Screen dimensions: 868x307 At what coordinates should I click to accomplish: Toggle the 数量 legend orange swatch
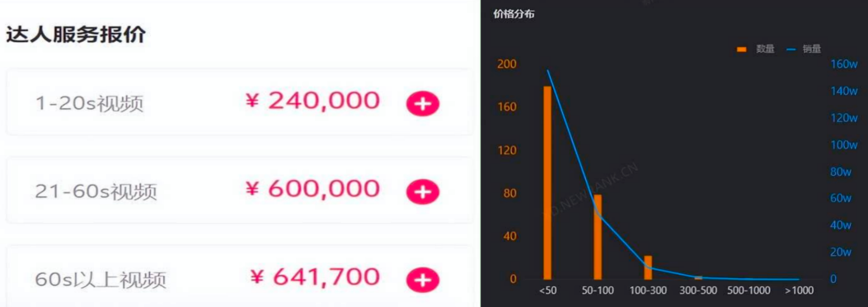(742, 50)
